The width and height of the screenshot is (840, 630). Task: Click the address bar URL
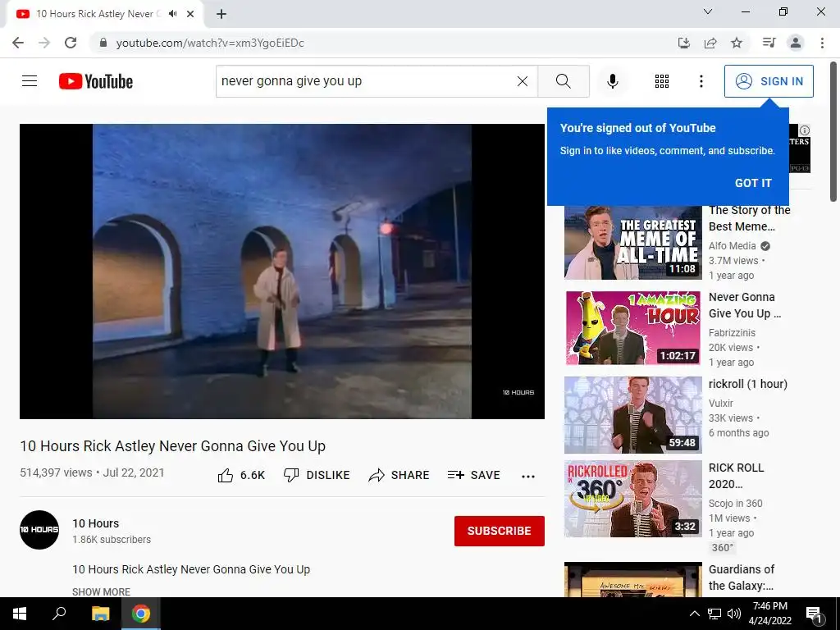click(210, 43)
